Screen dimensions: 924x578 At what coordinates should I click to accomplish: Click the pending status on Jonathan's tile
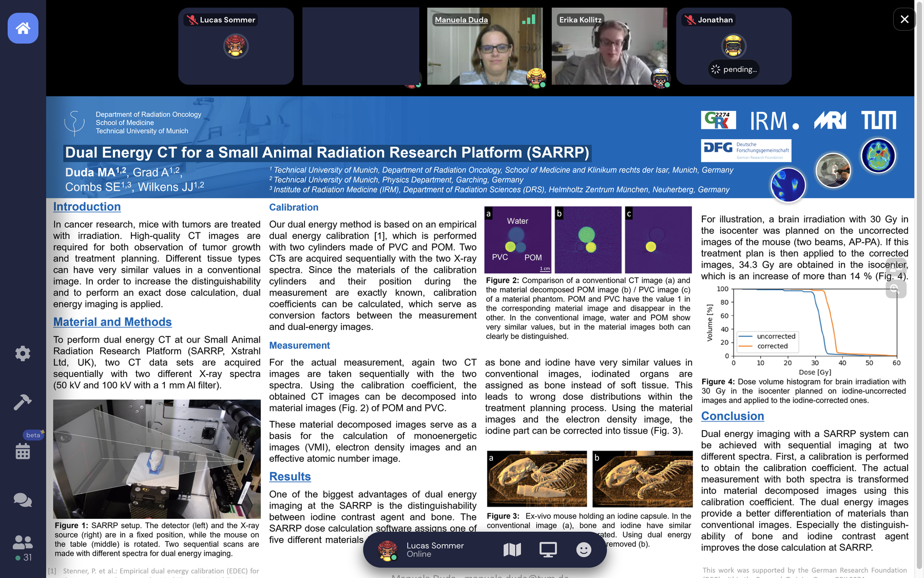(734, 69)
